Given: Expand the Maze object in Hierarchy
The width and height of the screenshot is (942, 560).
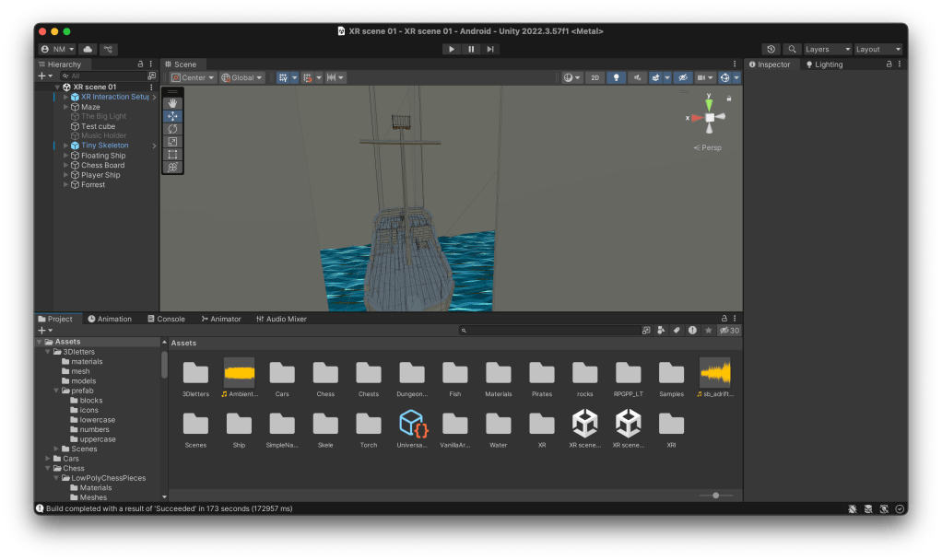Looking at the screenshot, I should pos(65,107).
